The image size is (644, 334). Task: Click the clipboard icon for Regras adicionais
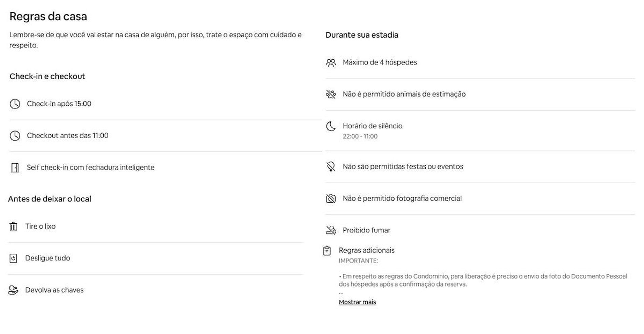(327, 251)
